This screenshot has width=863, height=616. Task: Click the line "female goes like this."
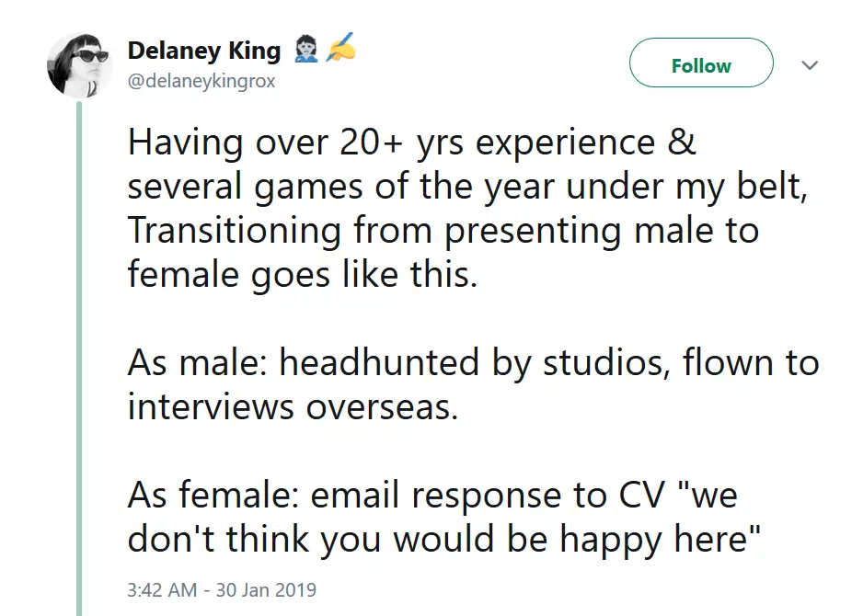(x=303, y=274)
